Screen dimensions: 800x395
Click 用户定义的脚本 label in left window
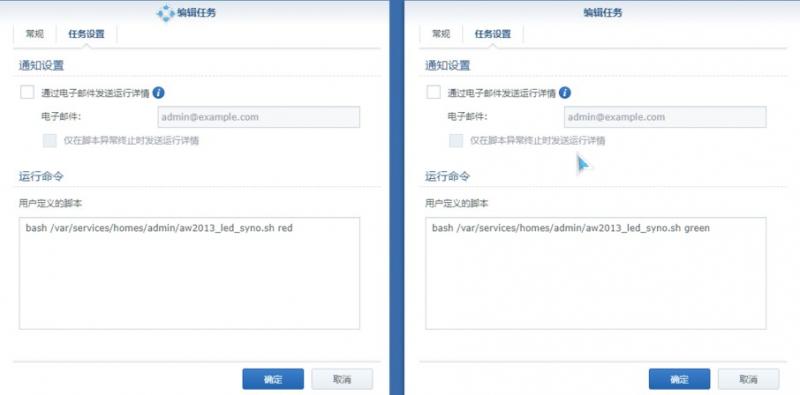(51, 203)
